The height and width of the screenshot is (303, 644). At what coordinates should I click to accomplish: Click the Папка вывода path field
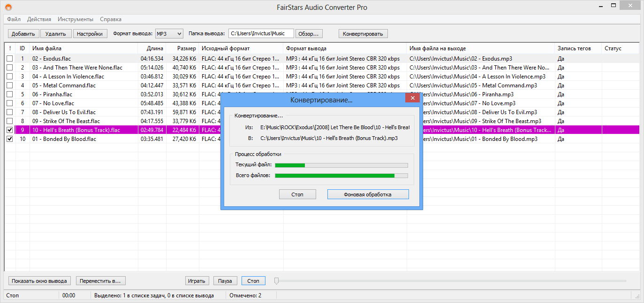(x=261, y=33)
